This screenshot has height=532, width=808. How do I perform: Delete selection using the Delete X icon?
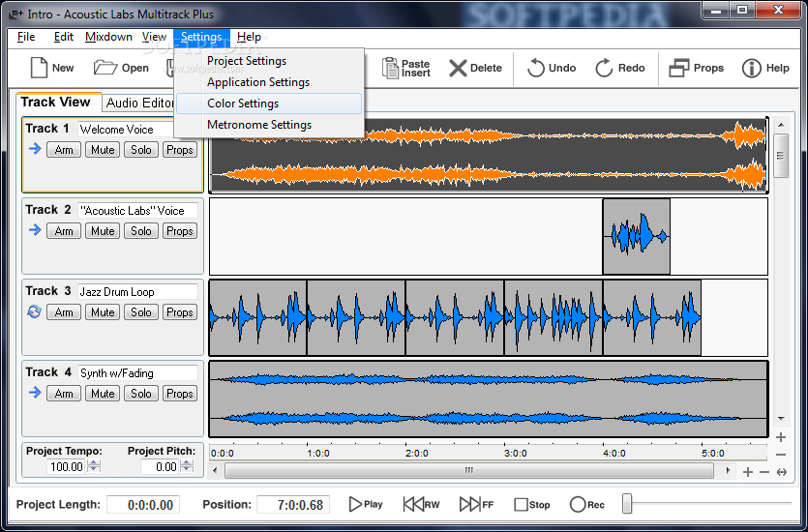tap(458, 68)
